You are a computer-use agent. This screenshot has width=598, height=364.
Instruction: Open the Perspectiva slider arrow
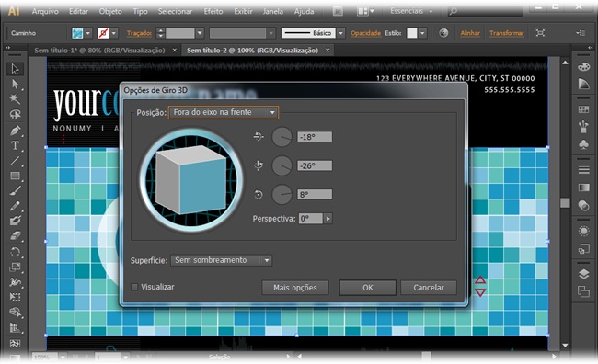click(328, 219)
